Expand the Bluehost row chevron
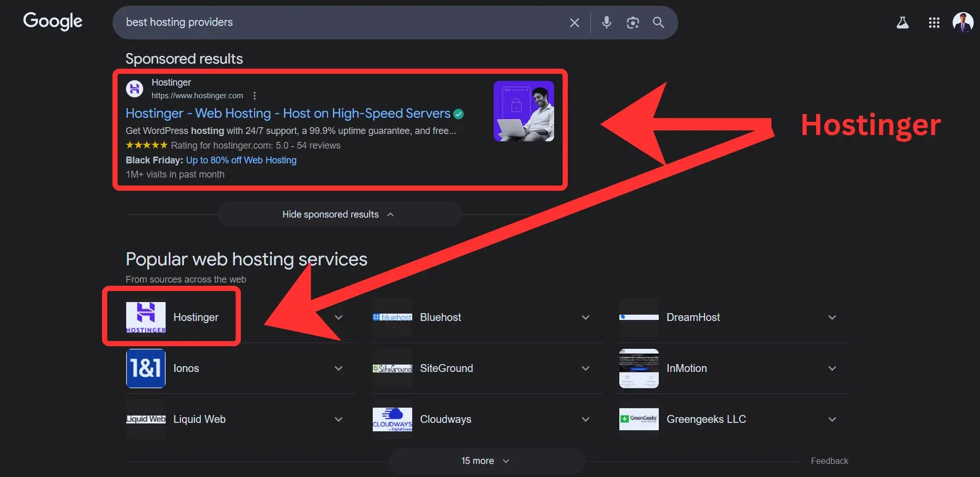This screenshot has width=980, height=477. click(586, 317)
